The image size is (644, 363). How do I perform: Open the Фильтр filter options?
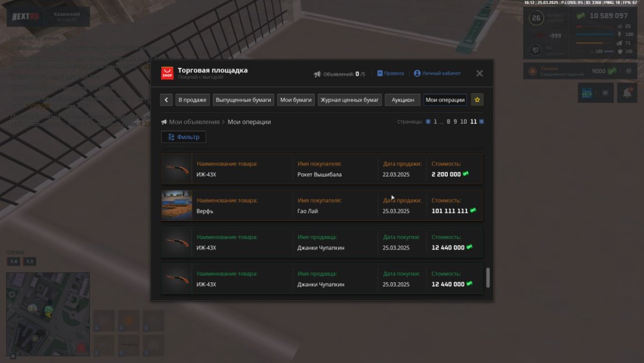pyautogui.click(x=184, y=137)
